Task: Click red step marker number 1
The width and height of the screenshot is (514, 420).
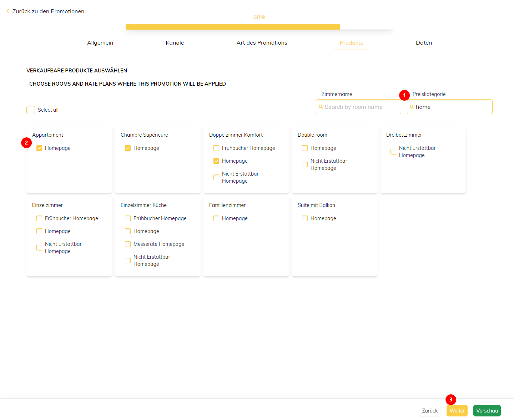Action: click(x=404, y=95)
